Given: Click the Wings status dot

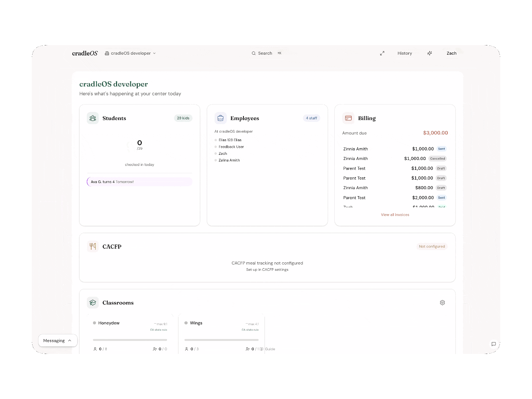Looking at the screenshot, I should tap(186, 323).
